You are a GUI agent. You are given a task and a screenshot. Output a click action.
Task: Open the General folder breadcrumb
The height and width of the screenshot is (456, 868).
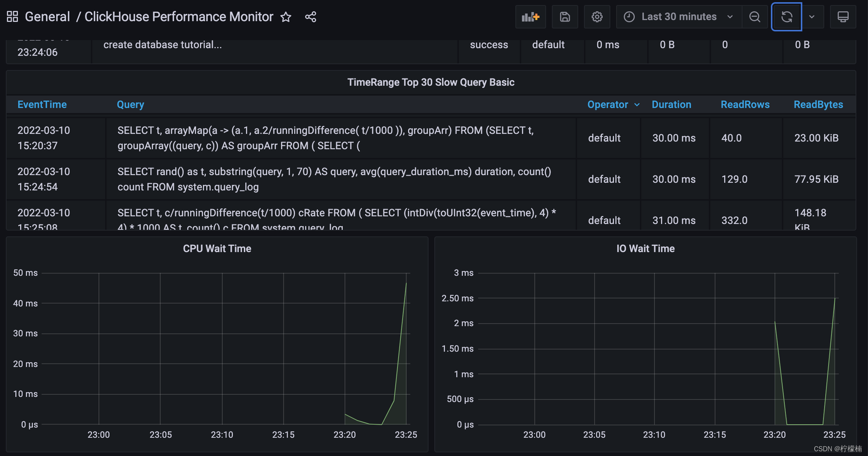[x=47, y=17]
